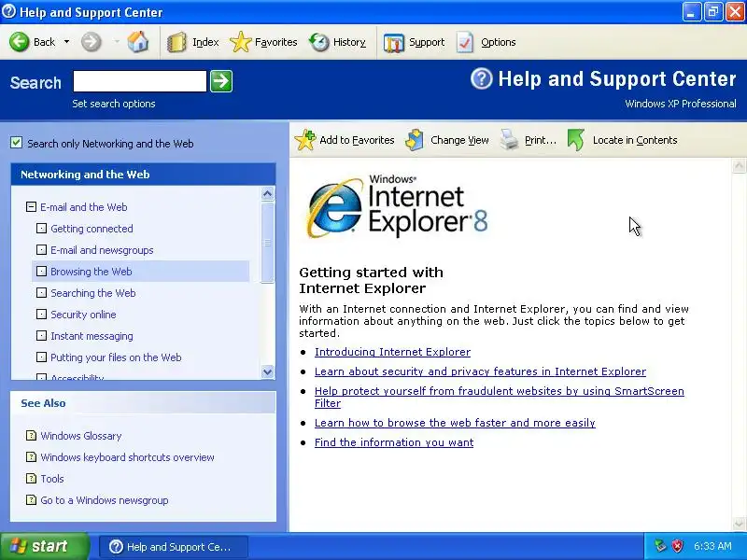
Task: Click red security shield tray icon
Action: click(x=677, y=546)
